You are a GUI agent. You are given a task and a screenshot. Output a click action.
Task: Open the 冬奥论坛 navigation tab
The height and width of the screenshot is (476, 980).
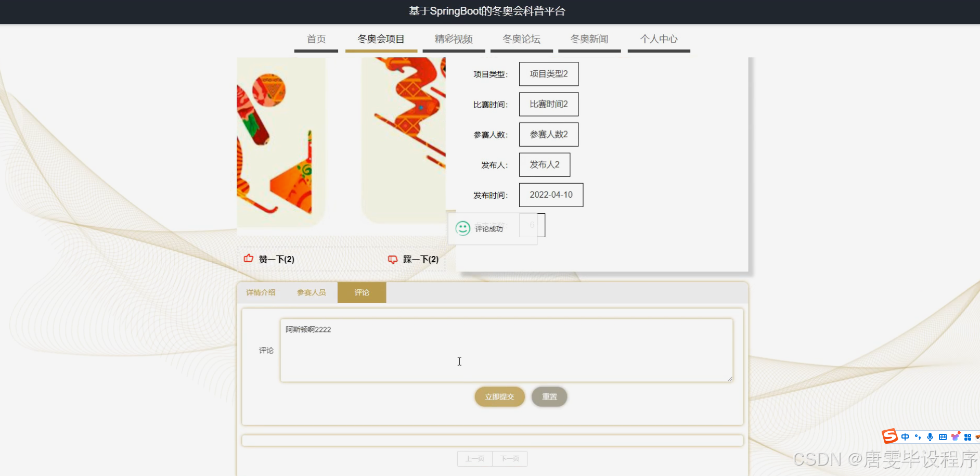click(x=521, y=39)
